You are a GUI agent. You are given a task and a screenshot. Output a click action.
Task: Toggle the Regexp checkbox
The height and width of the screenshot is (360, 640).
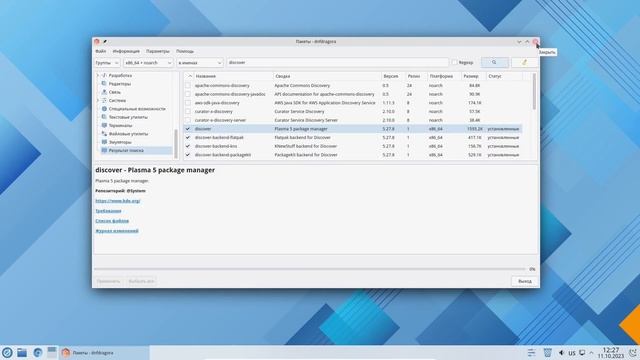(x=454, y=62)
